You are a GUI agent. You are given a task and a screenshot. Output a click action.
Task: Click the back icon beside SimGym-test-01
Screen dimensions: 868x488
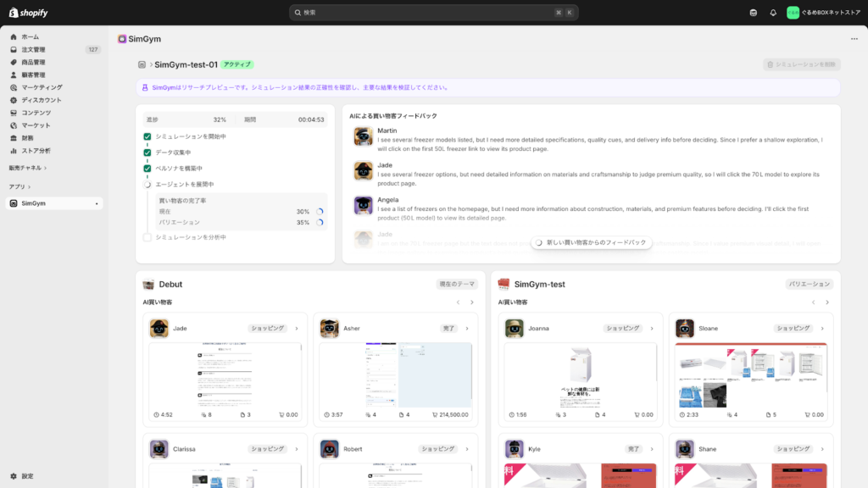[x=142, y=64]
